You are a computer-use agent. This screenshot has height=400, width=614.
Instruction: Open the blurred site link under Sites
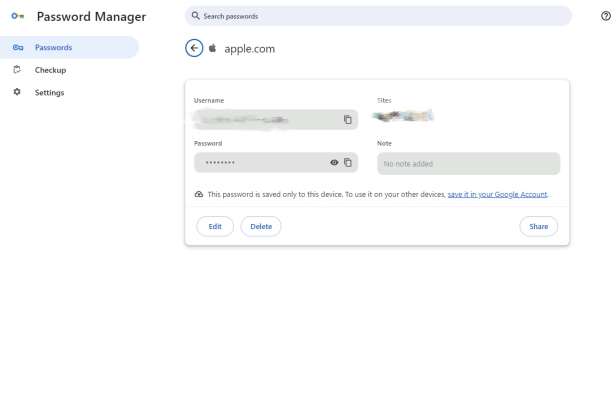click(x=401, y=118)
